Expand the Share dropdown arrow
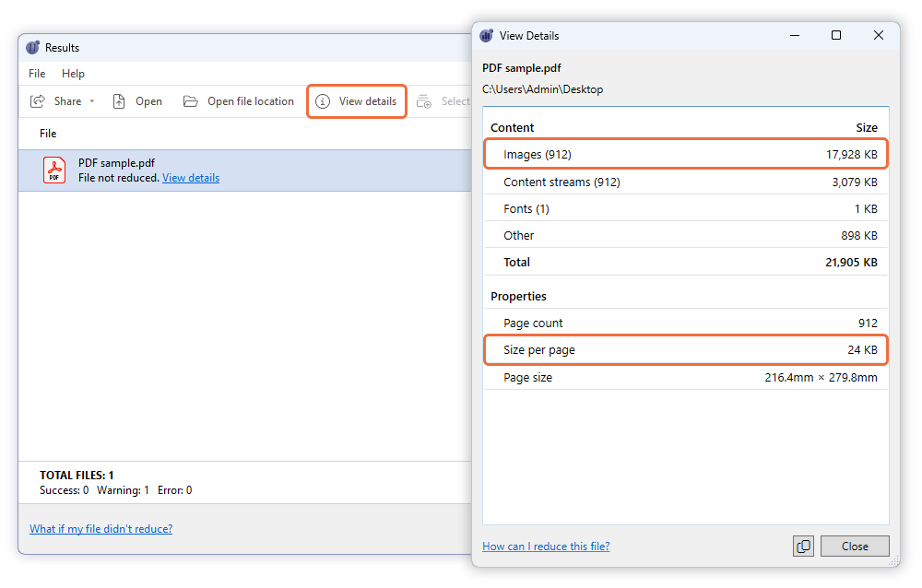This screenshot has width=922, height=588. (91, 101)
